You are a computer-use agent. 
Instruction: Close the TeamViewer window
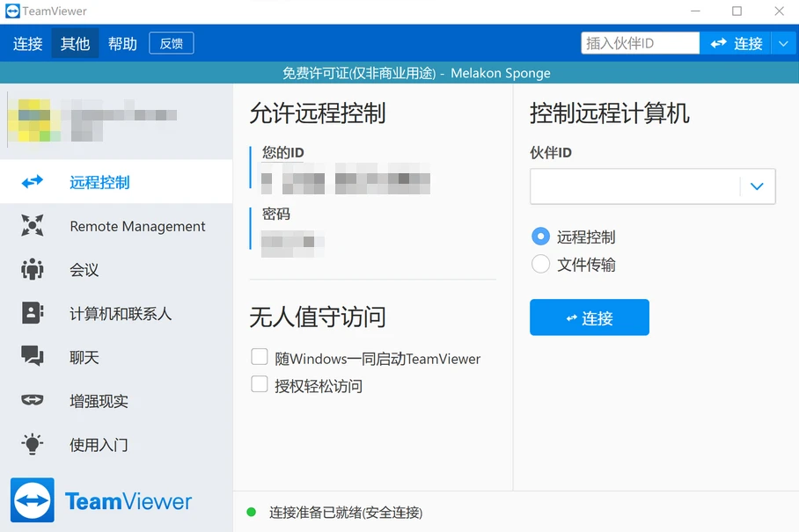click(779, 11)
